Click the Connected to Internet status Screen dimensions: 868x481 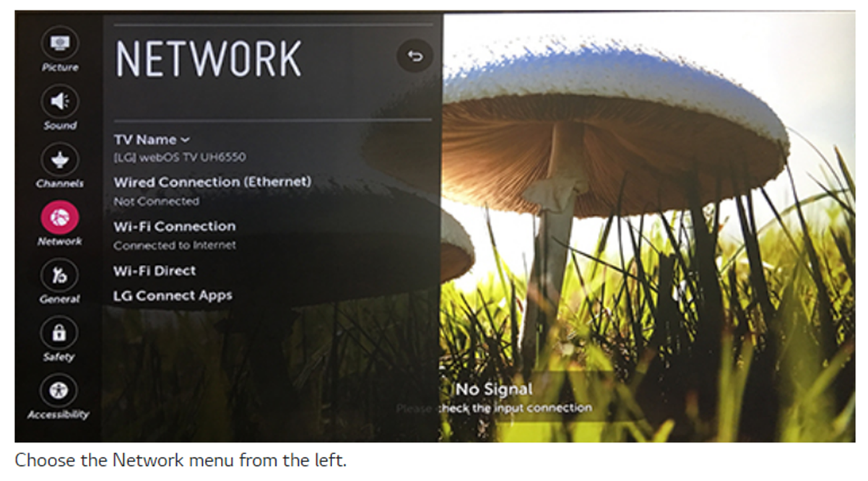[174, 246]
